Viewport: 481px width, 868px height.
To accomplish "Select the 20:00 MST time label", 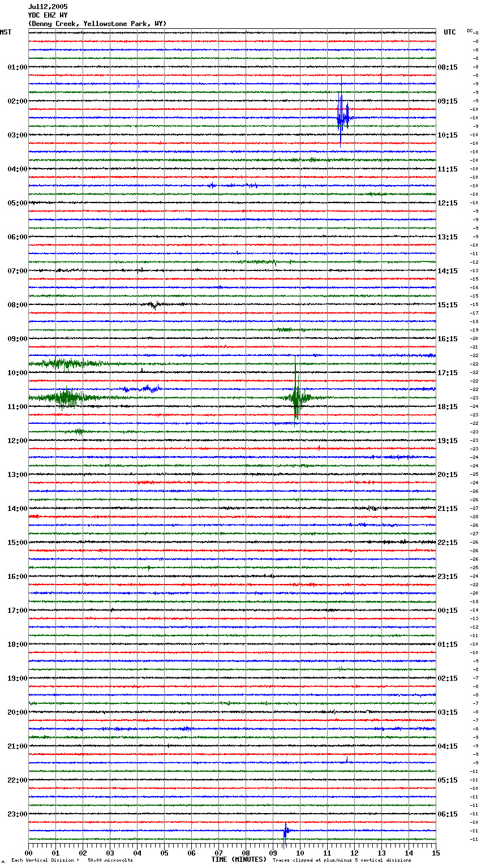I will [x=17, y=712].
